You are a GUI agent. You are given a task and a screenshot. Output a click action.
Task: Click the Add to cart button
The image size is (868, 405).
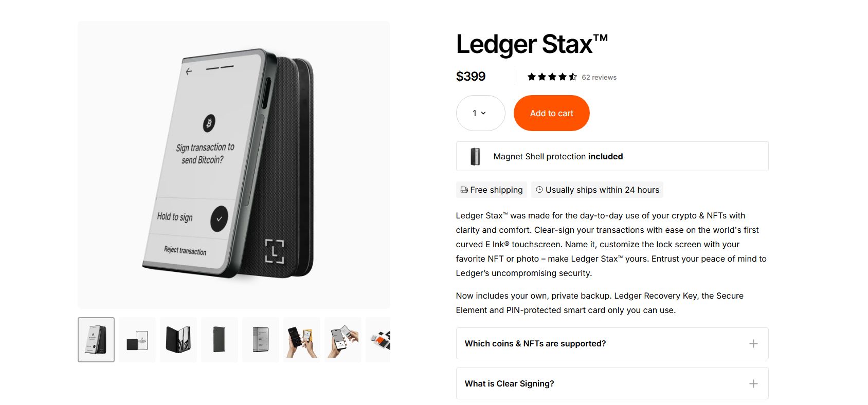pyautogui.click(x=551, y=113)
